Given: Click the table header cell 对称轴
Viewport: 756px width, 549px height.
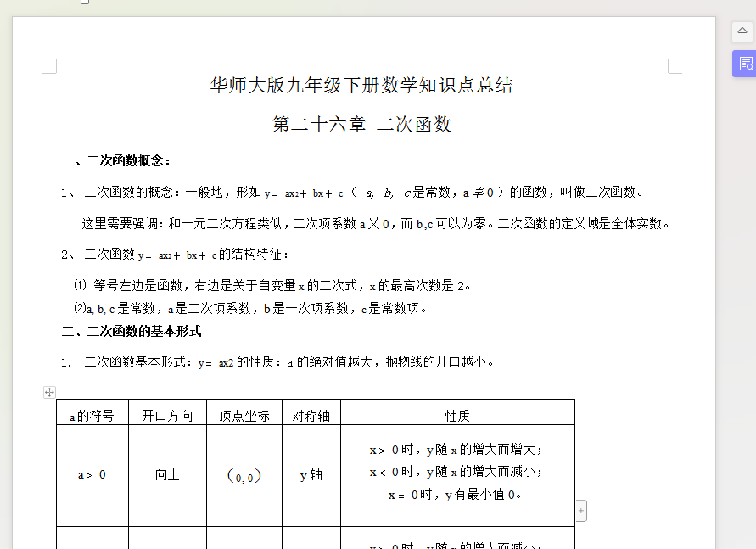Looking at the screenshot, I should (x=311, y=416).
